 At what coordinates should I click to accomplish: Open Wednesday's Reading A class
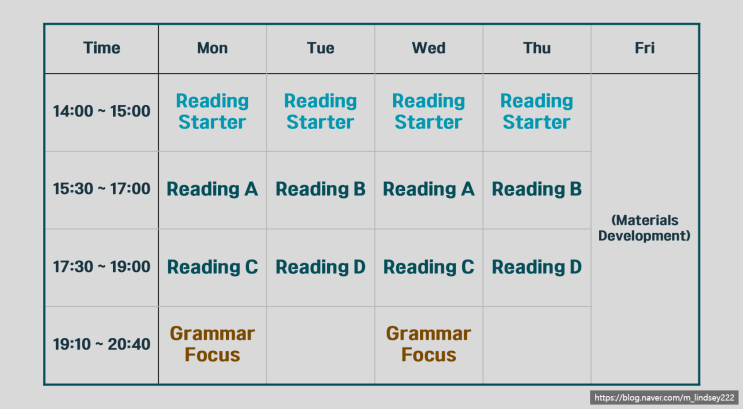pos(428,188)
